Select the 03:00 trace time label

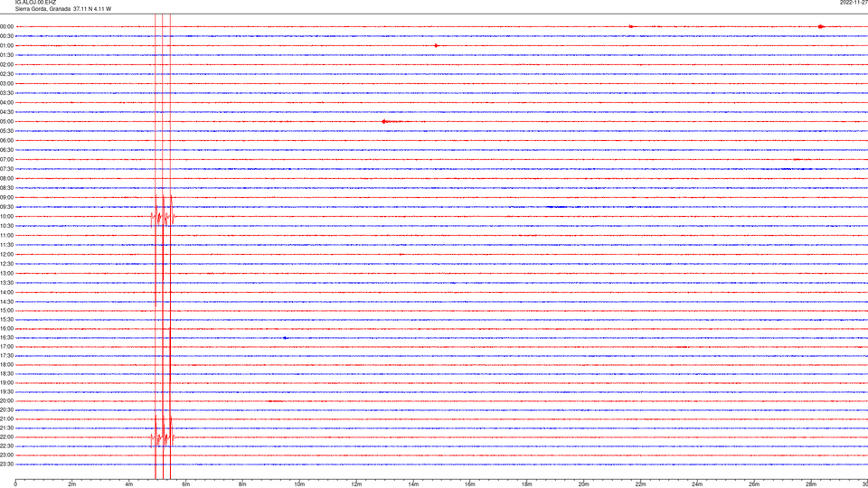(x=6, y=83)
